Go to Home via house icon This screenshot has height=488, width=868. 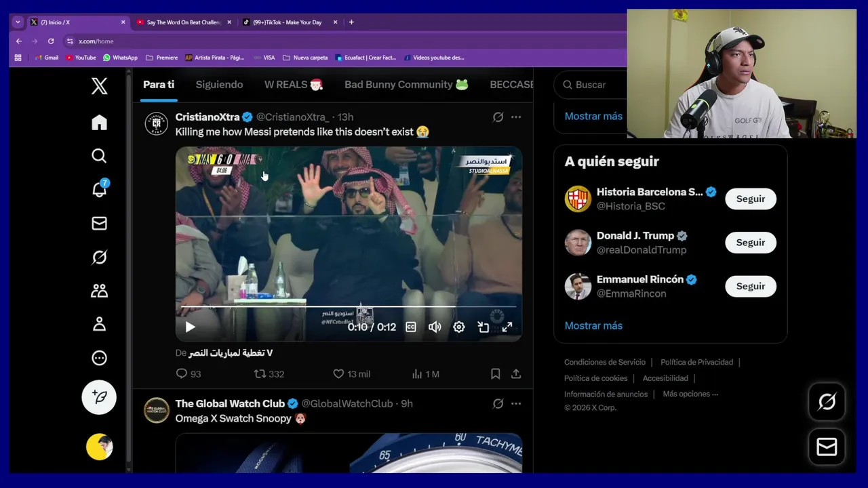coord(99,122)
